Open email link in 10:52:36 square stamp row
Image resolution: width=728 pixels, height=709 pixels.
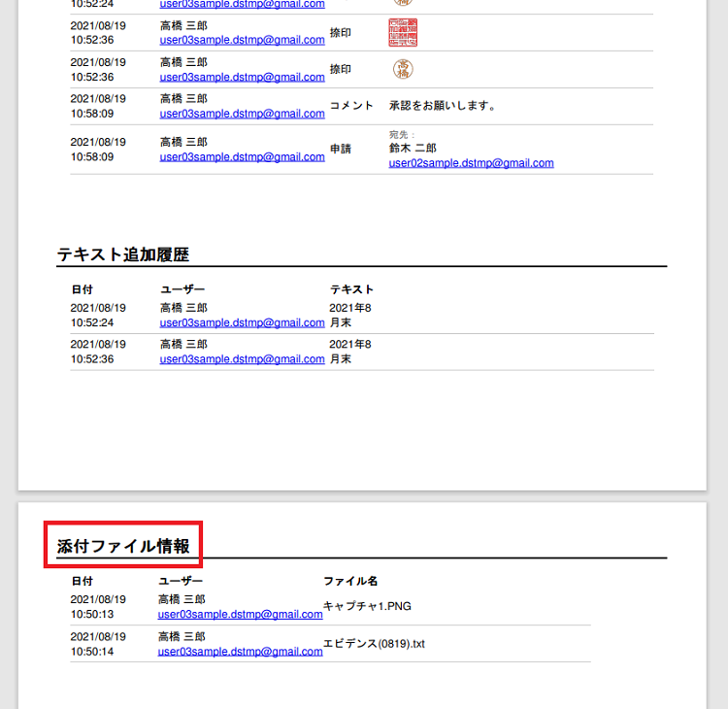tap(242, 40)
